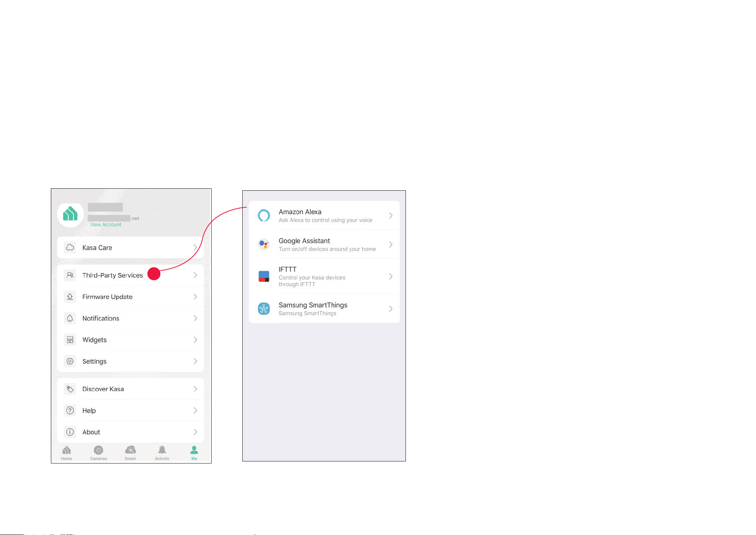
Task: Tap the About info row
Action: coord(130,432)
